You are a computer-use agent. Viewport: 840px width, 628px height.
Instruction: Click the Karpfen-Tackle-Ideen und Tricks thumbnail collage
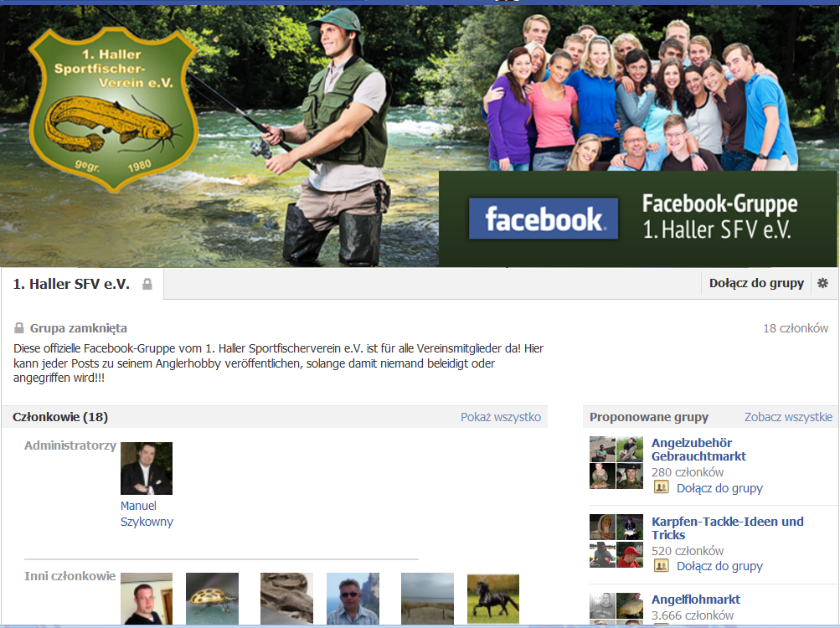pyautogui.click(x=616, y=541)
